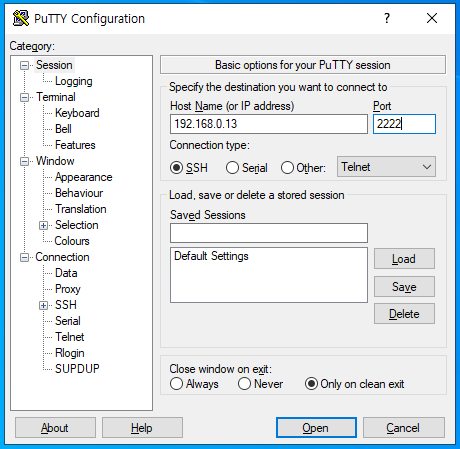This screenshot has width=460, height=449.
Task: Click the Cancel button
Action: point(404,428)
